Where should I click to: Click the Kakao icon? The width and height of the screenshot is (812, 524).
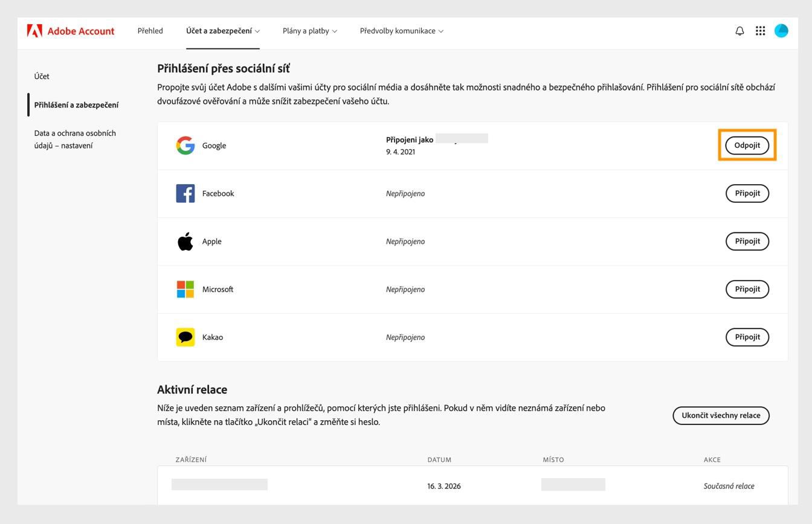click(185, 337)
